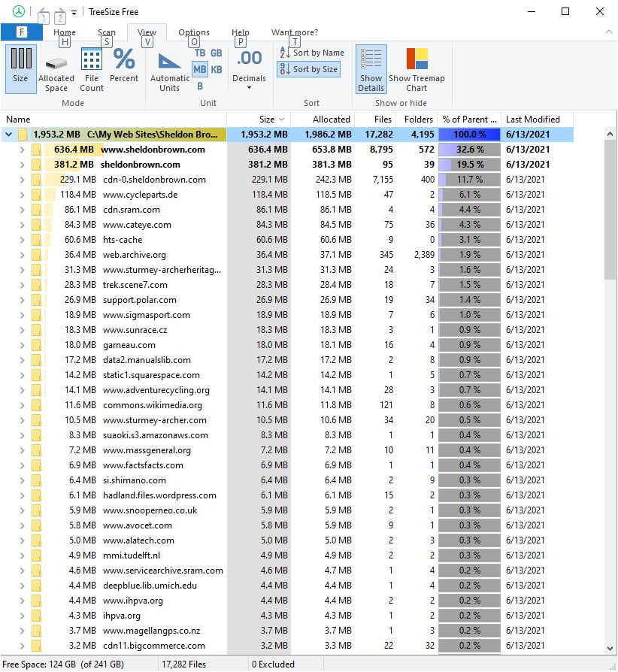The width and height of the screenshot is (618, 672).
Task: Click the Want more? link
Action: pyautogui.click(x=295, y=32)
